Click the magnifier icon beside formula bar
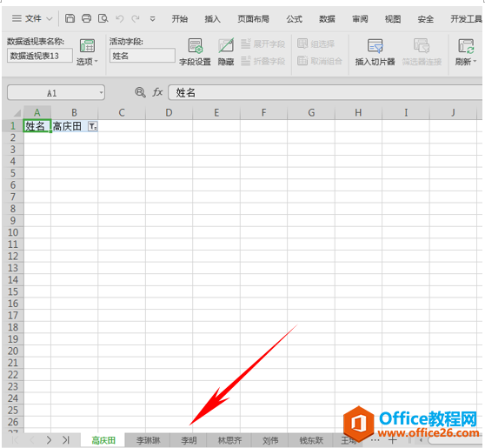This screenshot has height=448, width=485. pyautogui.click(x=140, y=92)
